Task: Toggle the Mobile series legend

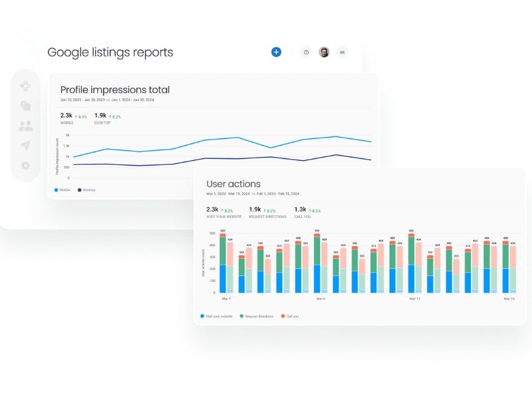Action: 64,190
